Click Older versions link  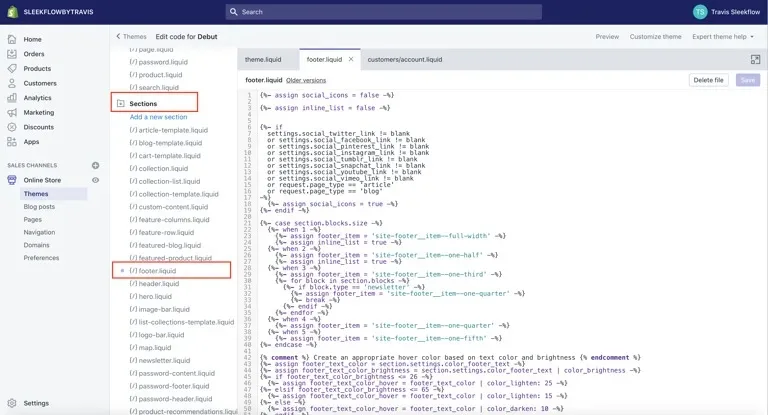coord(306,80)
